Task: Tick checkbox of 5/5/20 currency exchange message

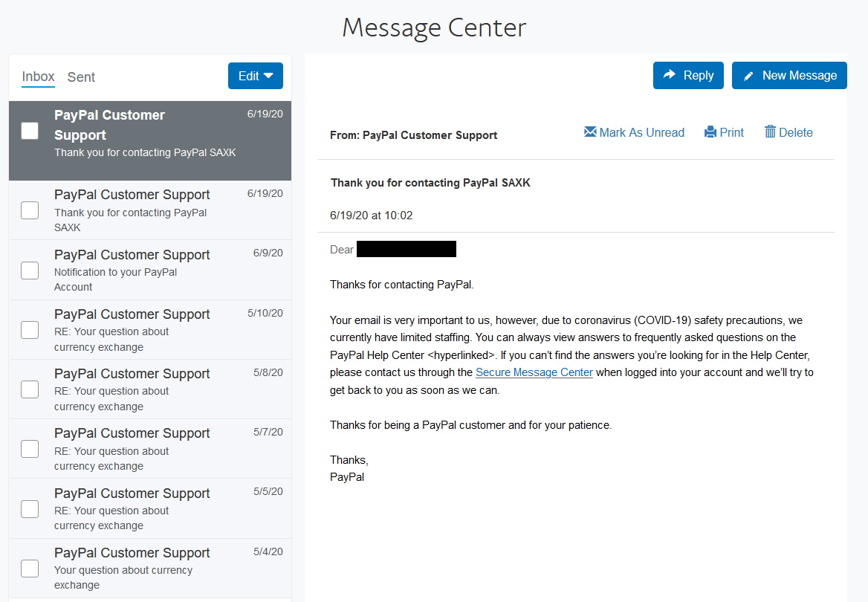Action: click(30, 509)
